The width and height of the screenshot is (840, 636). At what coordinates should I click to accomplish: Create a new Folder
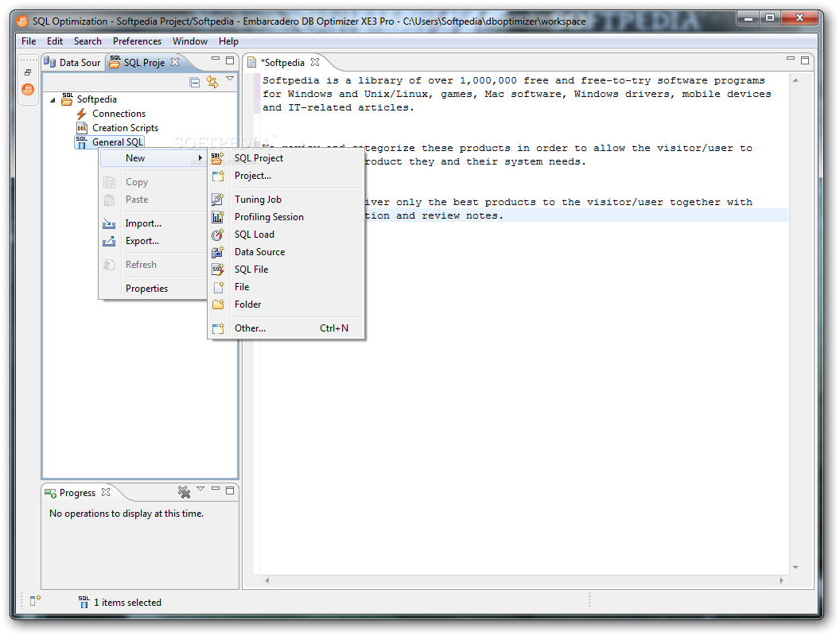286,304
